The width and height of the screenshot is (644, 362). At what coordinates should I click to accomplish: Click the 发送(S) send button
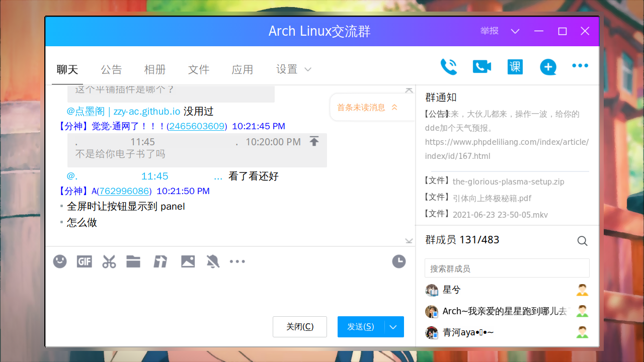[360, 327]
